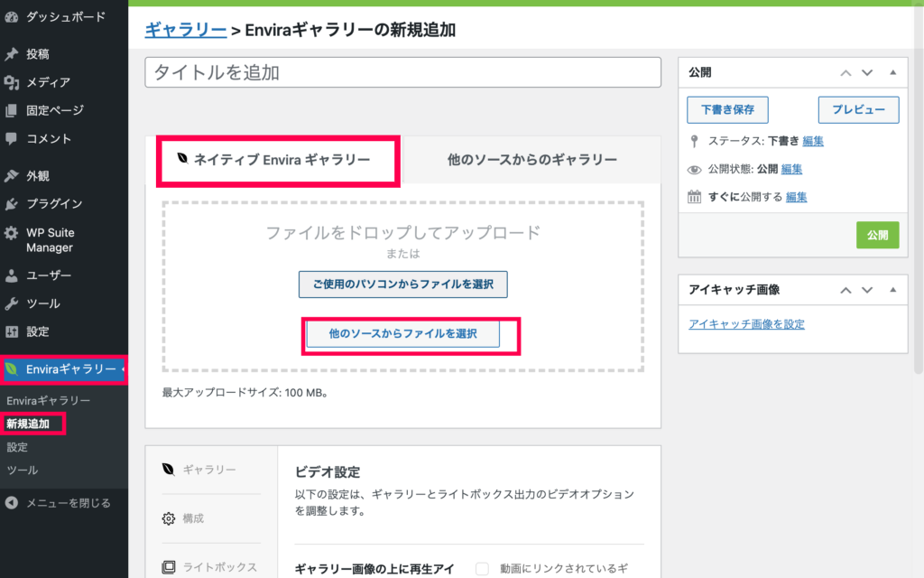The image size is (924, 578).
Task: Click the page's vertical scrollbar
Action: [x=918, y=189]
